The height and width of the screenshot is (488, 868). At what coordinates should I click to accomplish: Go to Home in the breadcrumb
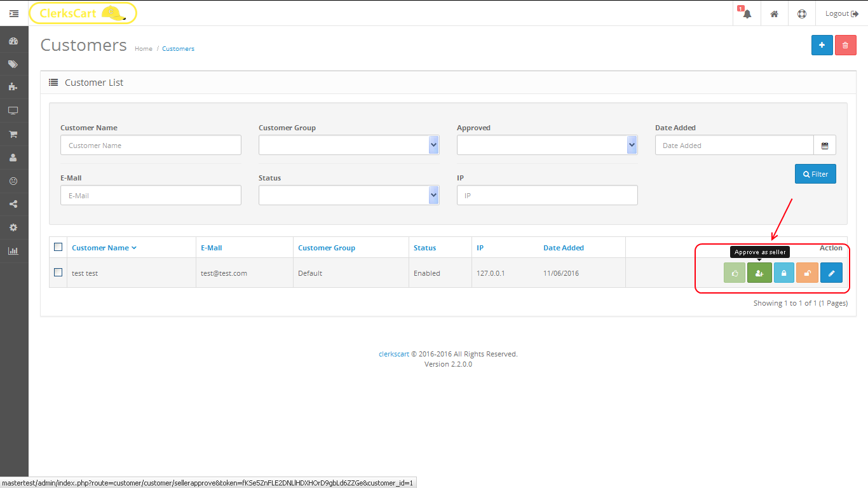pos(144,49)
